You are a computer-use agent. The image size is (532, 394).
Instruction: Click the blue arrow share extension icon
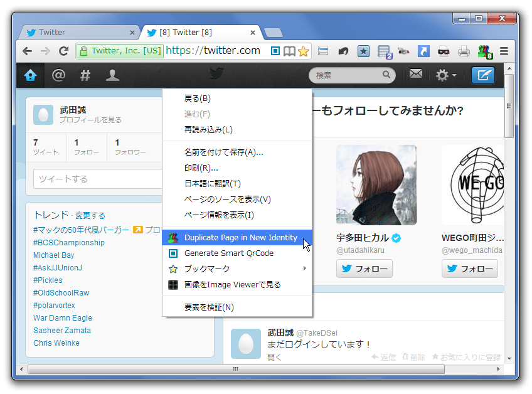click(x=423, y=51)
